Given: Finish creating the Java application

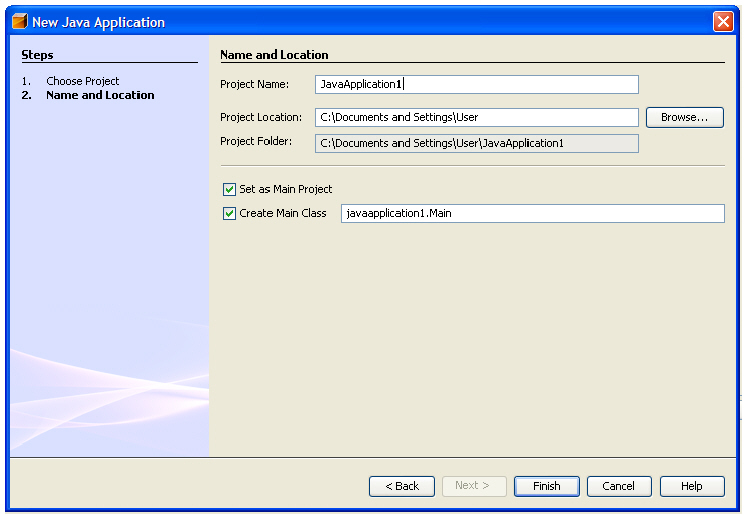Looking at the screenshot, I should tap(547, 487).
